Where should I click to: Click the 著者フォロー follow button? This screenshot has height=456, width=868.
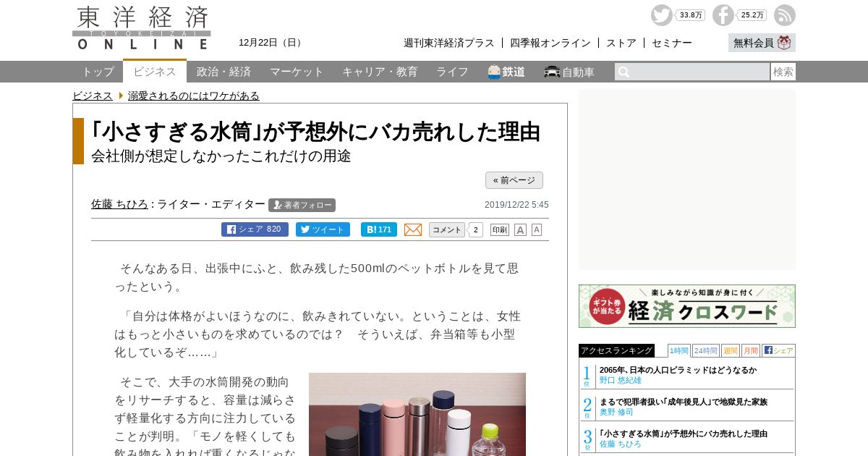pyautogui.click(x=302, y=205)
